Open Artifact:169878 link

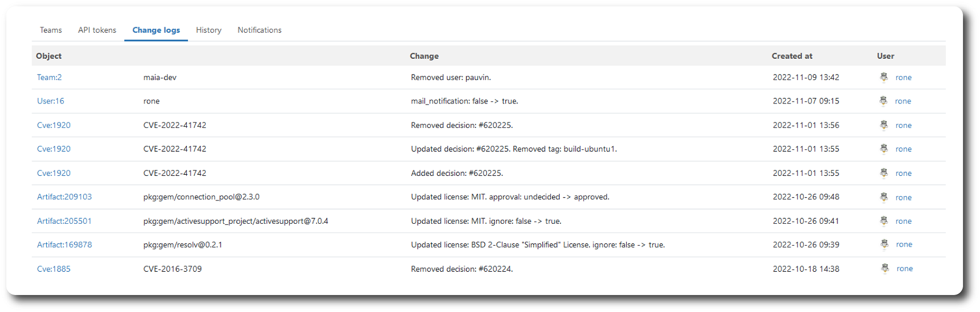point(64,245)
